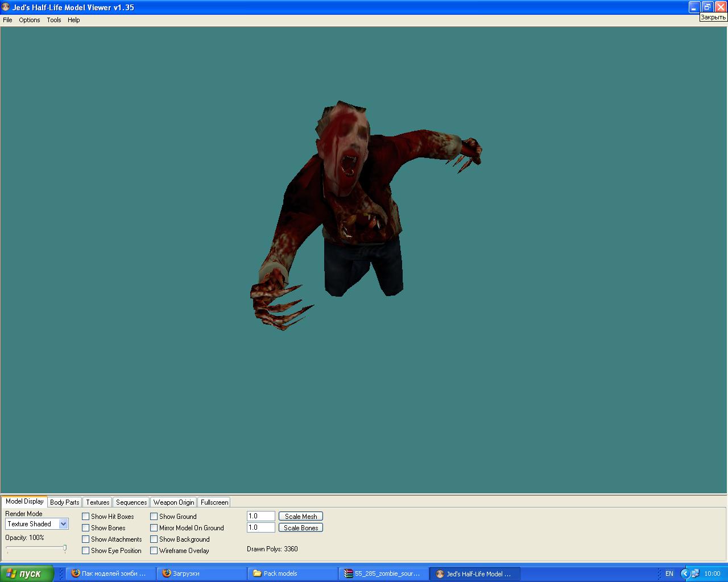Open the Tools menu
Image resolution: width=728 pixels, height=582 pixels.
(x=54, y=20)
